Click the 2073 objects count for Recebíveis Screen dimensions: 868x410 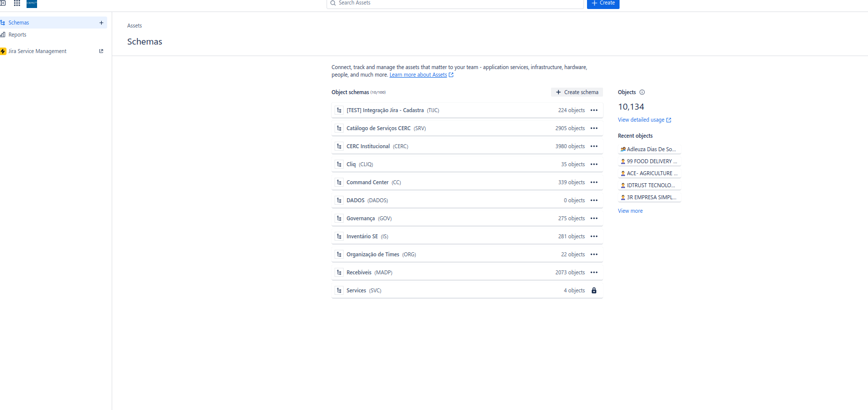point(570,272)
